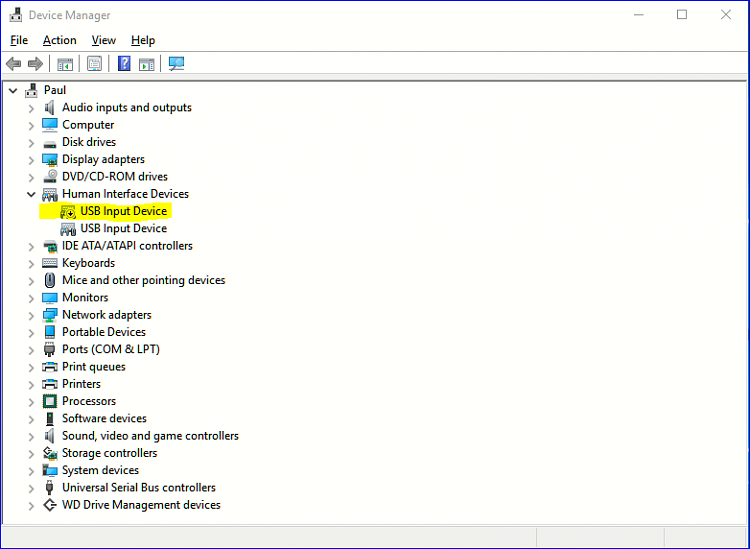Click the Device Manager title bar icon
750x549 pixels.
pyautogui.click(x=16, y=15)
